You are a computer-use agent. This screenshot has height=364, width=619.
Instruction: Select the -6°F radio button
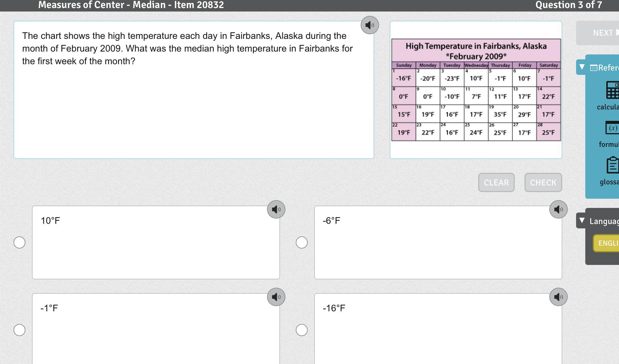302,242
